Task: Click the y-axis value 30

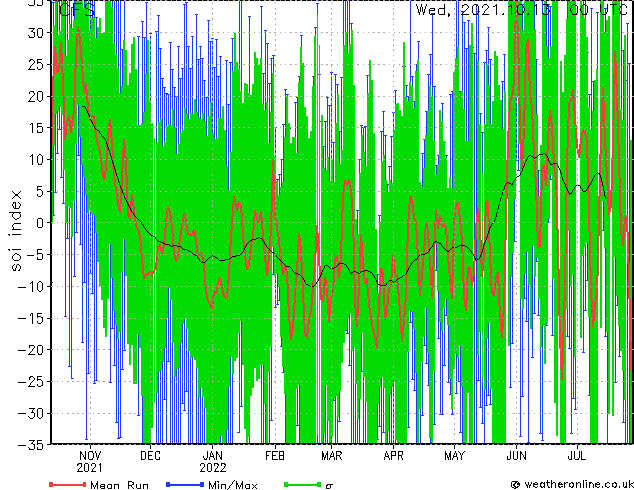Action: click(36, 33)
